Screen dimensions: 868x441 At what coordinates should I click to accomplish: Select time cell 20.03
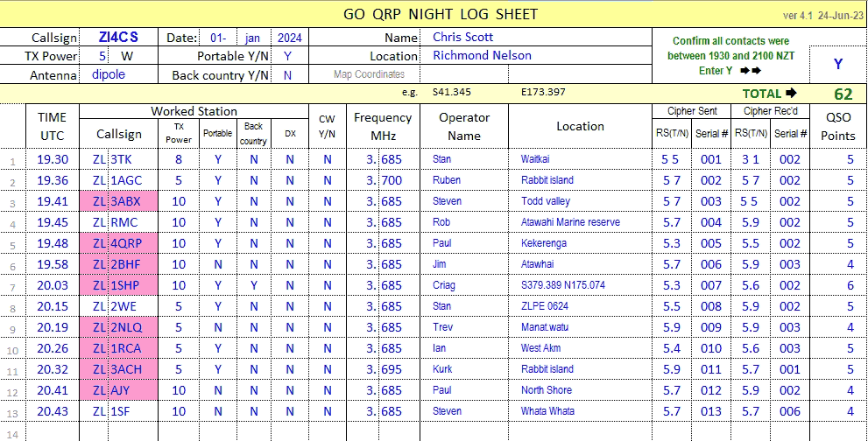[x=53, y=285]
